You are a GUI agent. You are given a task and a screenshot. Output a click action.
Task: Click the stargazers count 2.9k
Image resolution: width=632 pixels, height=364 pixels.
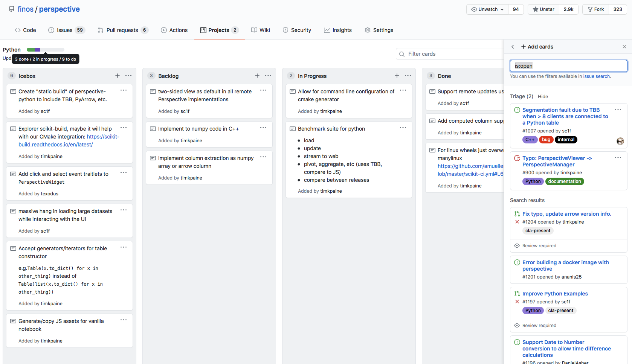point(568,9)
